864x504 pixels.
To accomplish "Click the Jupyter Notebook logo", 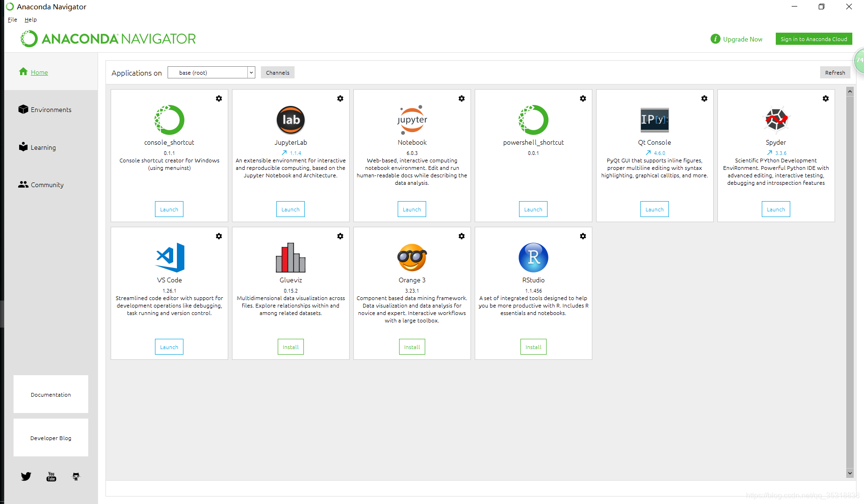I will 412,120.
